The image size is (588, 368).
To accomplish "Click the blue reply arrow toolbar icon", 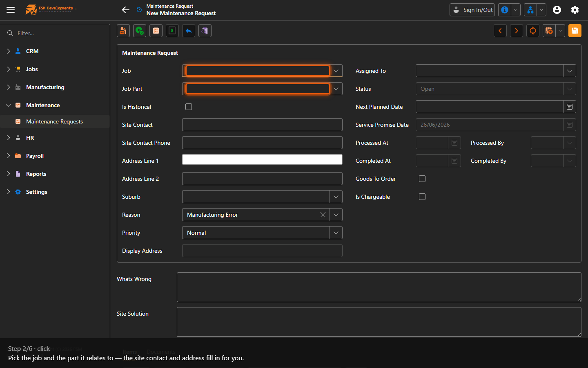I will [189, 31].
